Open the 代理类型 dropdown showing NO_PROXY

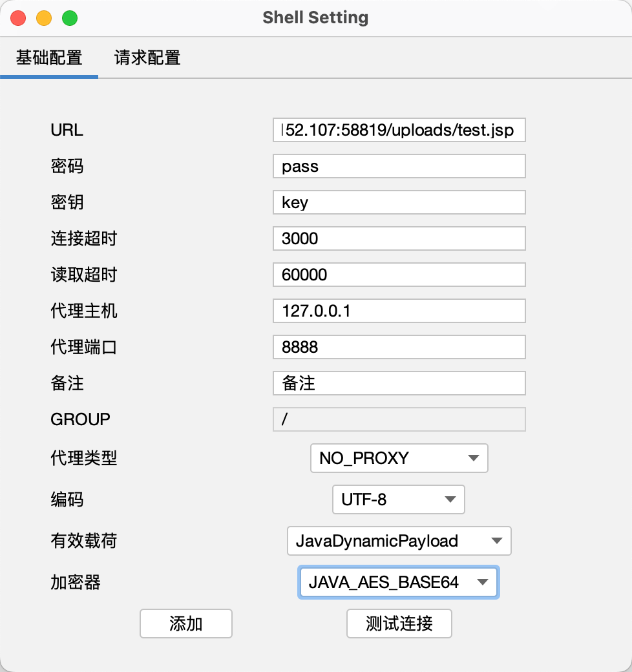coord(399,458)
